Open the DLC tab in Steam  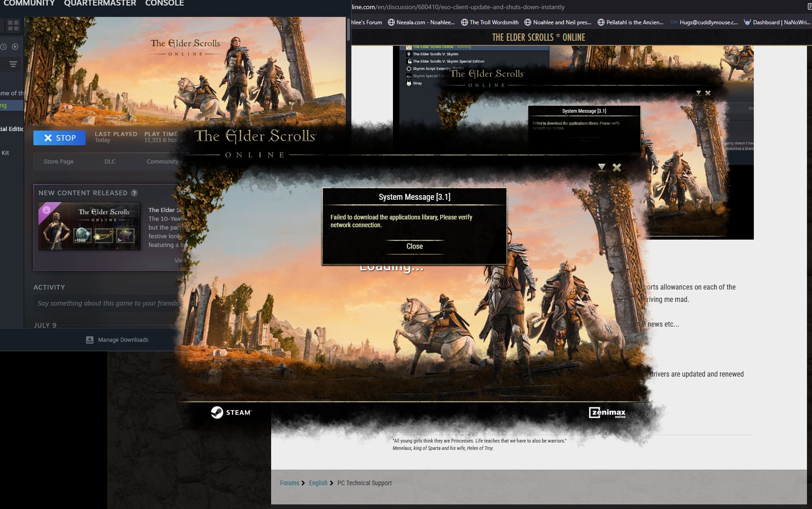(110, 162)
